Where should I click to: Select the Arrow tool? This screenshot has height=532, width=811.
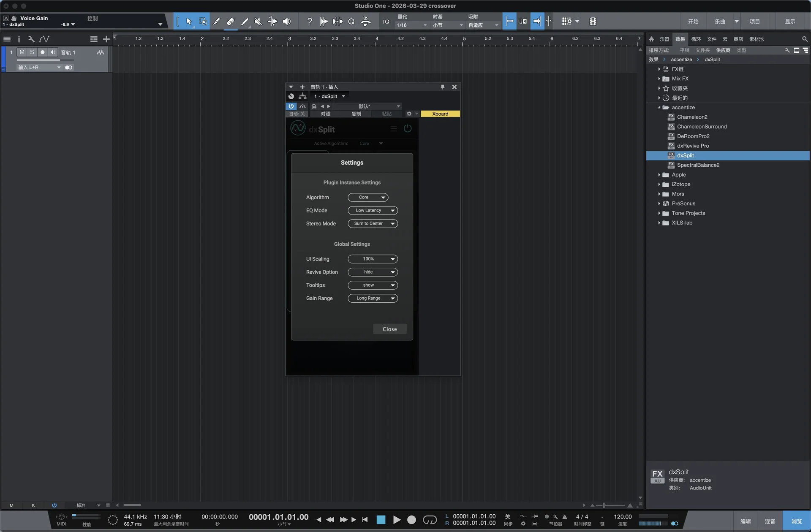[x=189, y=22]
